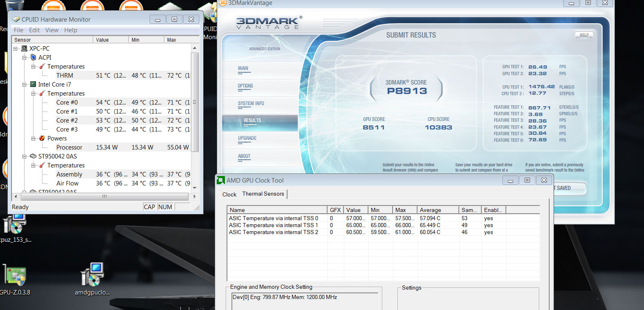Switch to the Clock tab in GPU Clock Tool
Image resolution: width=644 pixels, height=310 pixels.
point(229,194)
